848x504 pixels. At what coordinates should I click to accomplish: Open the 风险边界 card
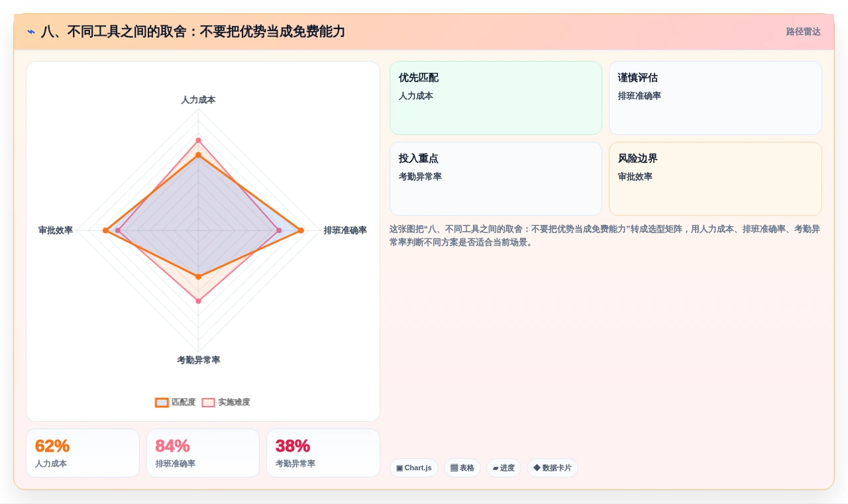click(x=715, y=179)
